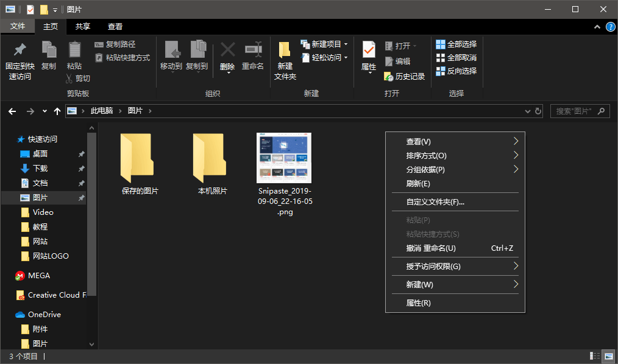Click the 新建文件夹 new folder icon
618x364 pixels.
click(x=285, y=51)
